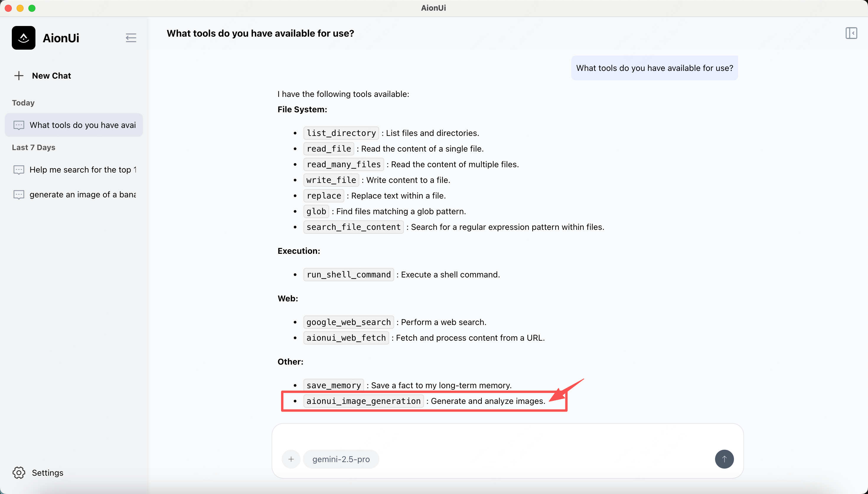Click 'Find files matching a glob pattern.'
This screenshot has height=494, width=868.
pyautogui.click(x=401, y=211)
